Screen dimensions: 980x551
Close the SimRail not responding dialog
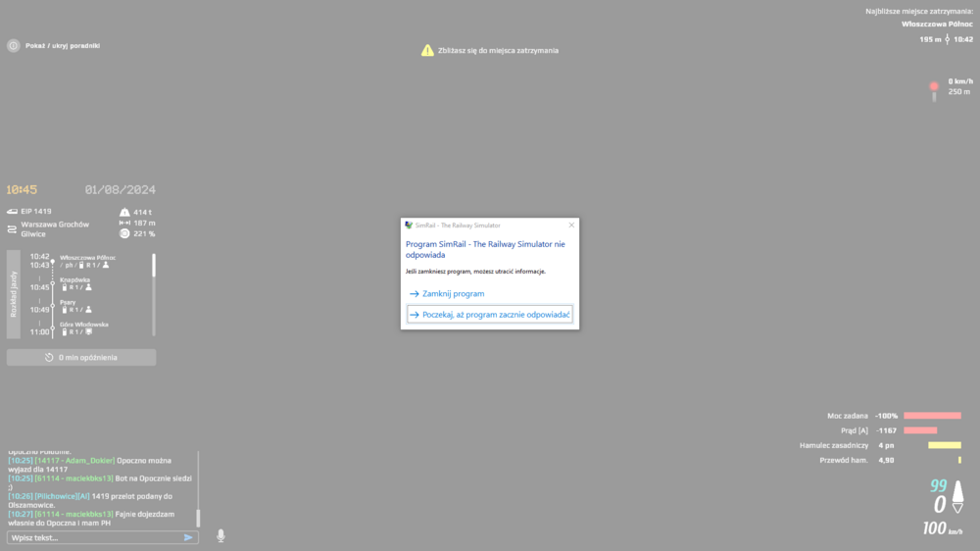[571, 225]
